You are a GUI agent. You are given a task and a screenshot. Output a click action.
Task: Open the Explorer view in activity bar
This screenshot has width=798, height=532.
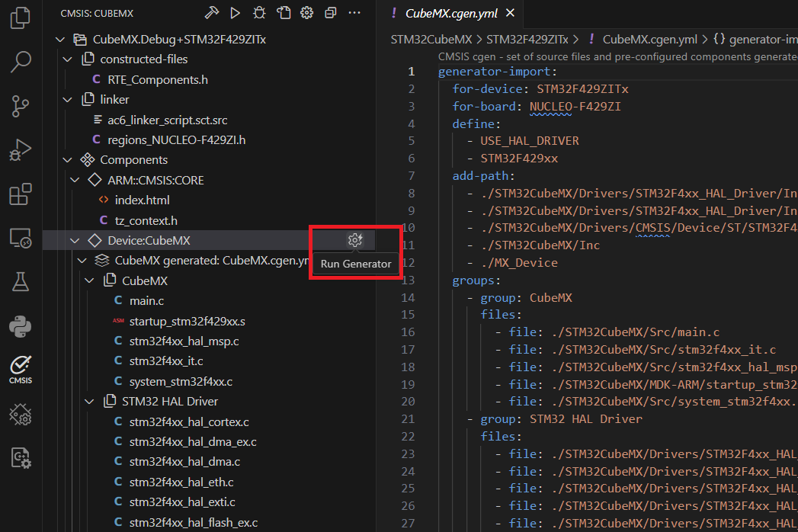pyautogui.click(x=21, y=18)
